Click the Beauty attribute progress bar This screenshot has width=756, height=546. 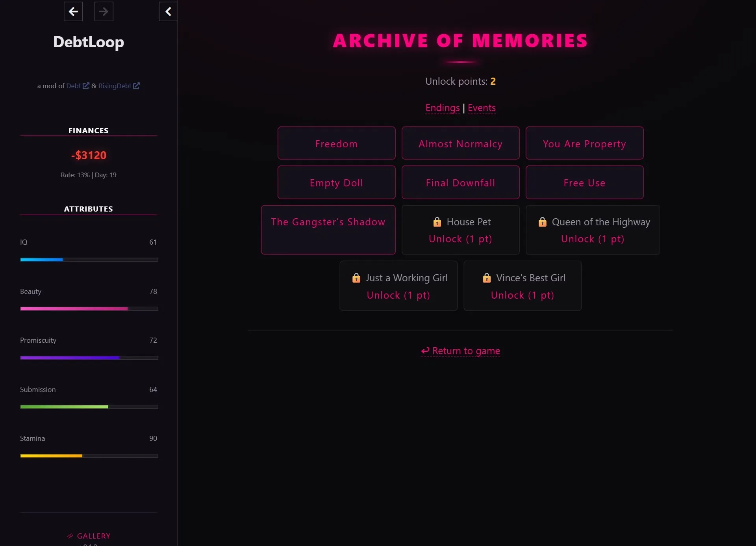pos(89,309)
